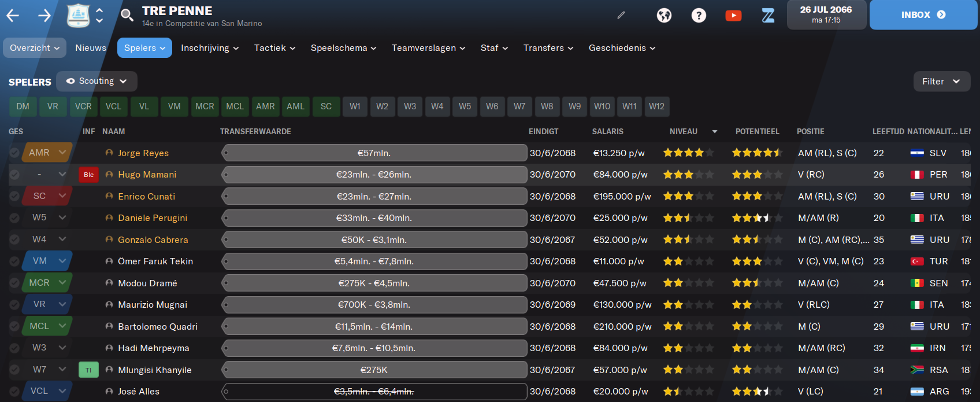Image resolution: width=980 pixels, height=402 pixels.
Task: Click the TUR flag for Ömer Faruk Tekin
Action: 917,261
